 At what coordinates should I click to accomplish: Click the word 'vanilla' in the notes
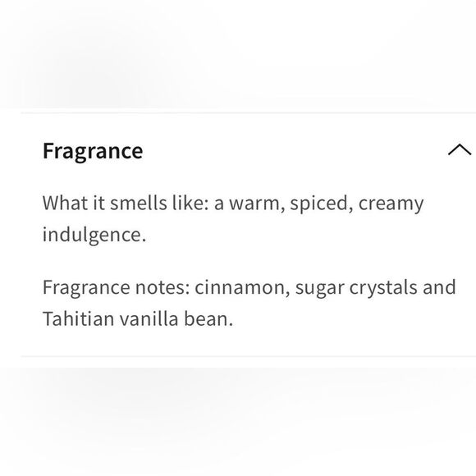coord(149,319)
